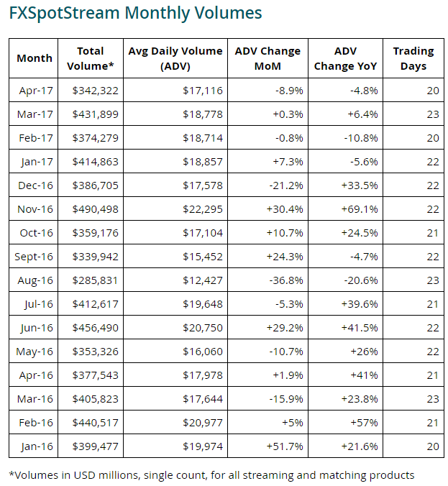Click the +69.1% YoY change cell

[x=361, y=209]
